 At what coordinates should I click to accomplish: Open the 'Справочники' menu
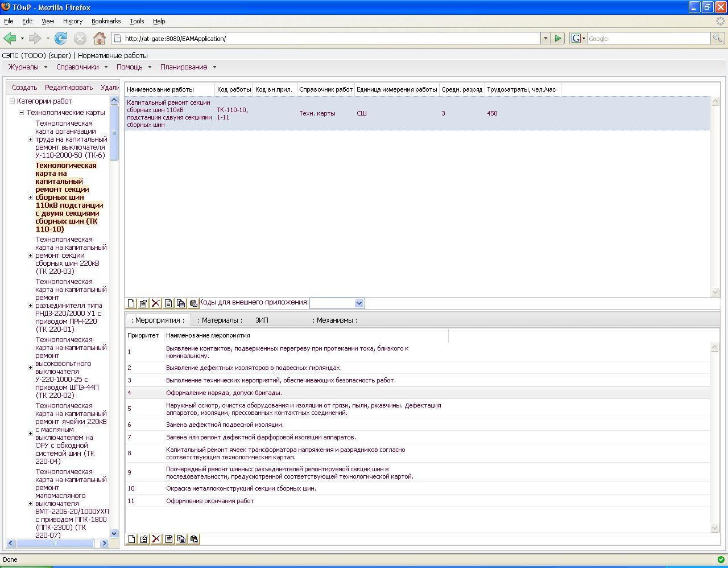point(82,67)
